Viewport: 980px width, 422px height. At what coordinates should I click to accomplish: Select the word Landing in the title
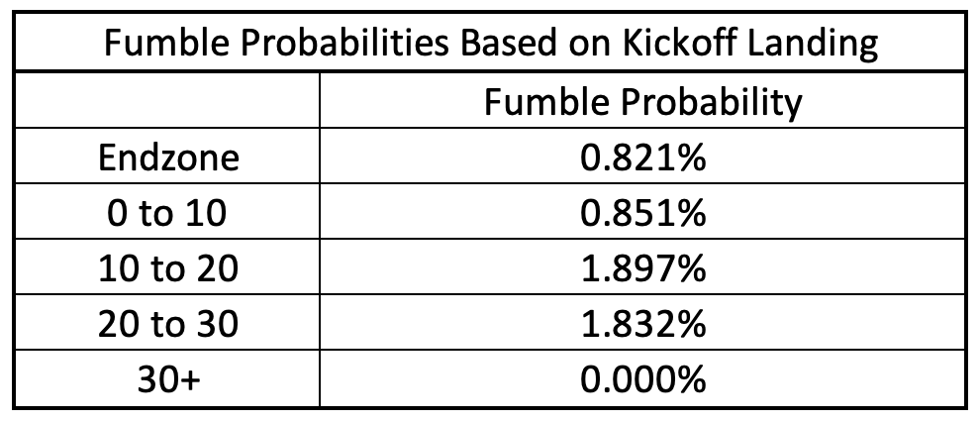(x=817, y=45)
